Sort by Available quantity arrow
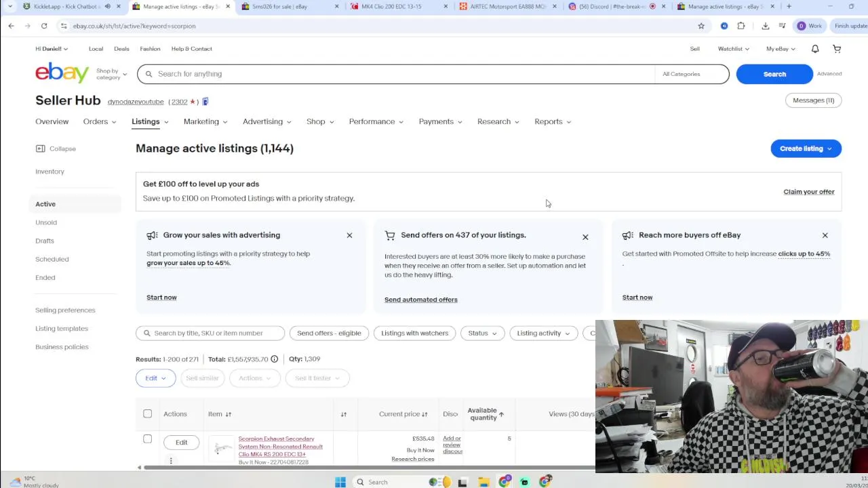Image resolution: width=868 pixels, height=488 pixels. (502, 414)
